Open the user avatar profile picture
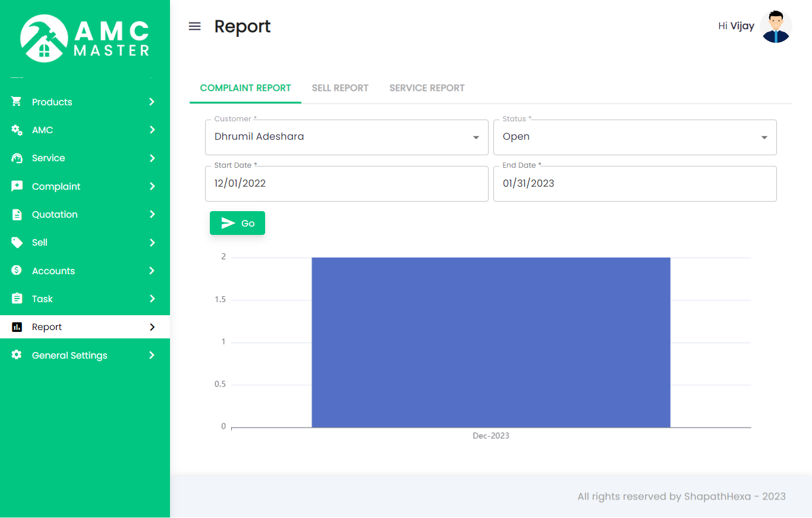 click(776, 27)
